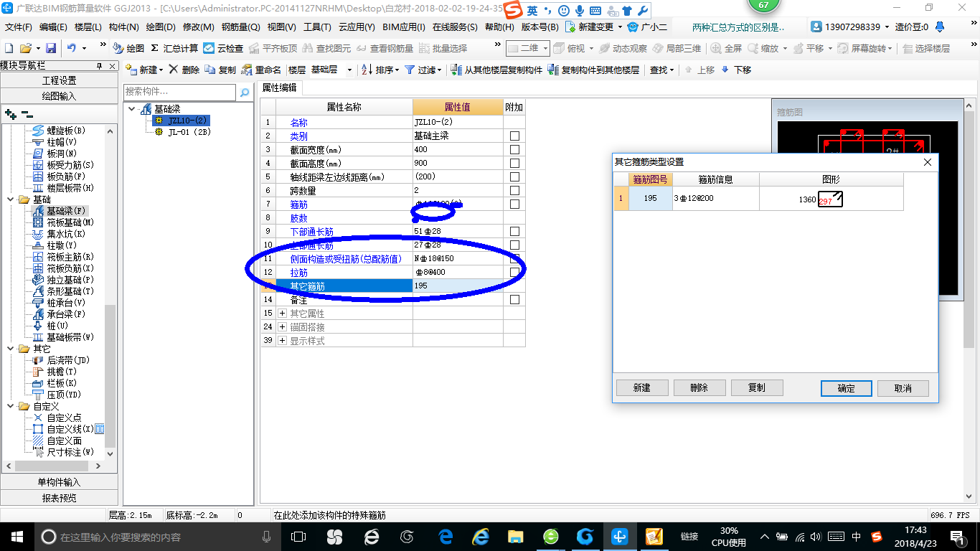Click the Save disk icon

pos(51,48)
